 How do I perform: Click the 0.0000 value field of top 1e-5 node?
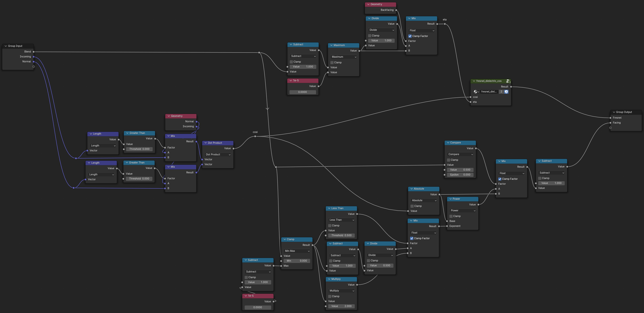302,92
